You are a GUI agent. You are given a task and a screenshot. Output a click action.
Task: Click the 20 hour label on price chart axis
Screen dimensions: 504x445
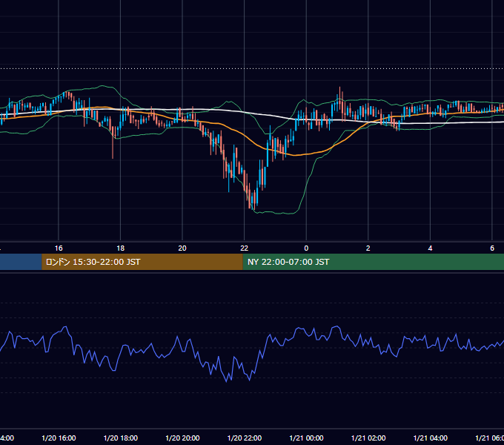click(x=182, y=248)
